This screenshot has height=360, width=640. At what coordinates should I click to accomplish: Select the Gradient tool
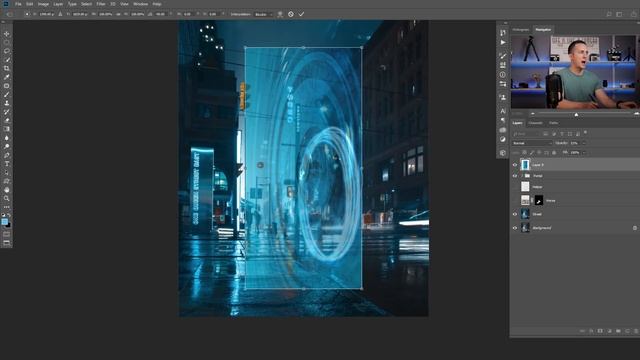point(7,129)
